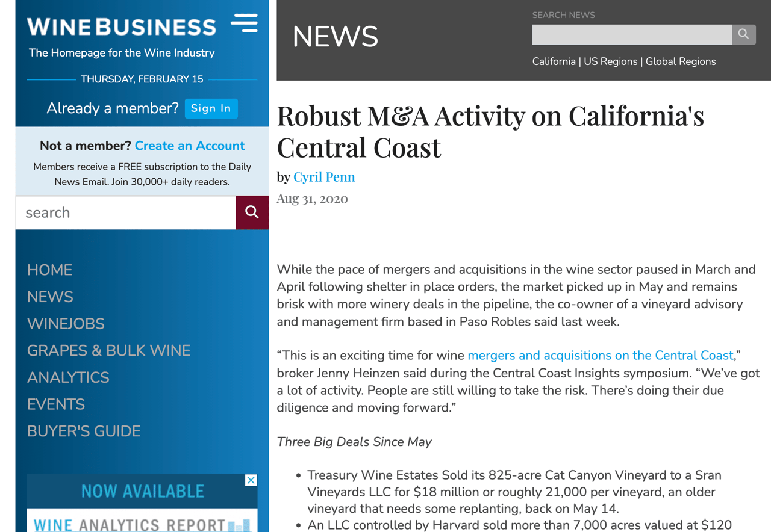Open the NEWS section in the sidebar
The width and height of the screenshot is (771, 532).
(x=50, y=297)
